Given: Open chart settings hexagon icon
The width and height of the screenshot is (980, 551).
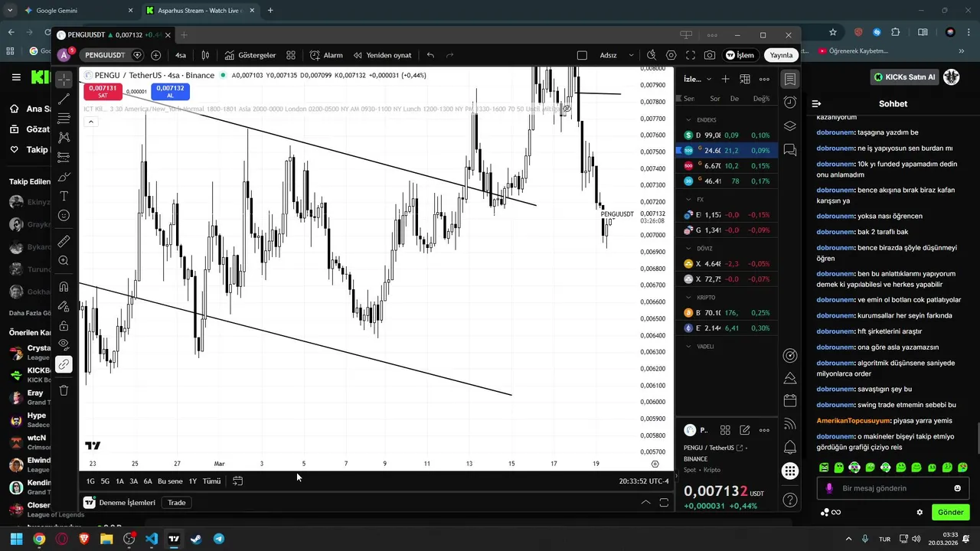Looking at the screenshot, I should click(671, 55).
